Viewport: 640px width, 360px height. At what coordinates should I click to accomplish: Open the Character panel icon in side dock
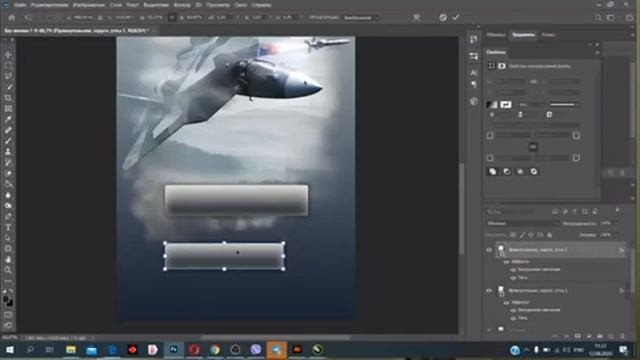473,73
